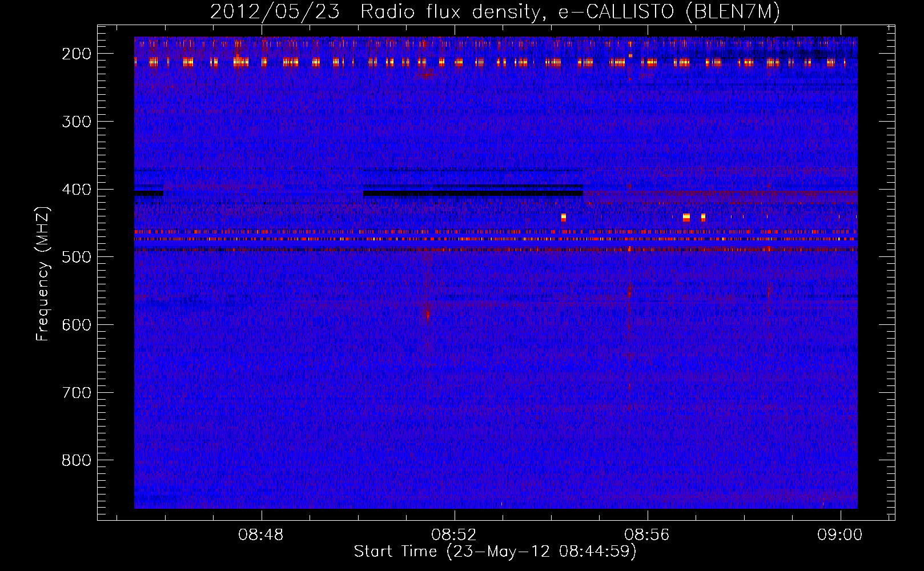This screenshot has width=924, height=571.
Task: Click the 08:56 time tick label
Action: tap(647, 535)
